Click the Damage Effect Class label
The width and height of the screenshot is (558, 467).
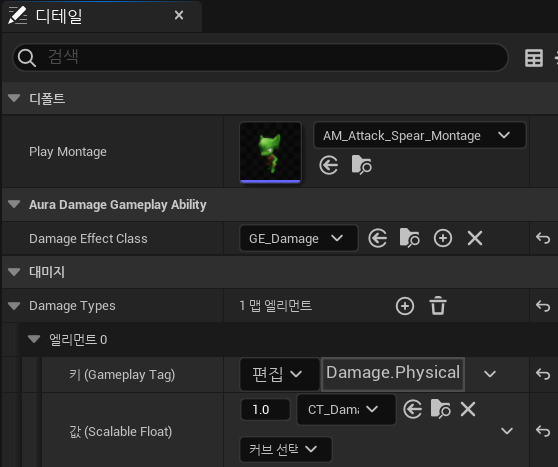pos(88,238)
